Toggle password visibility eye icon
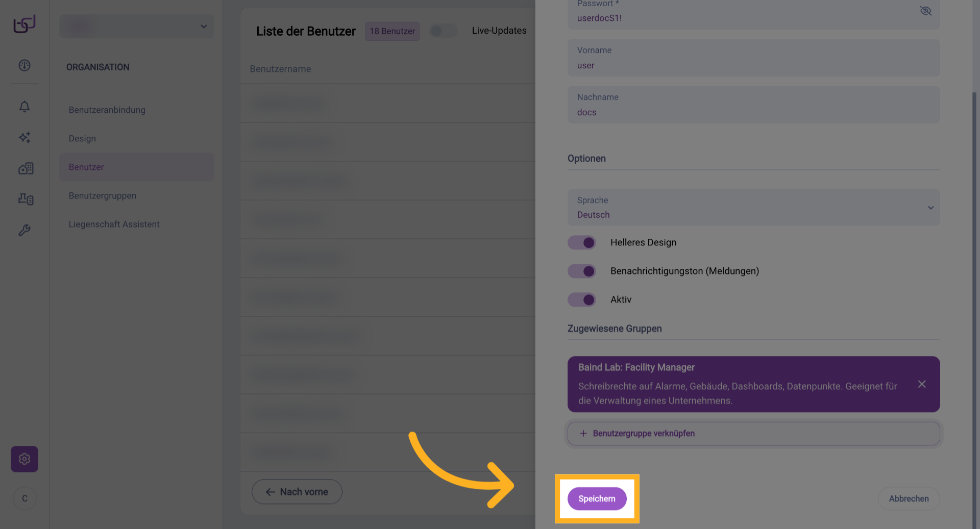This screenshot has width=980, height=529. tap(925, 11)
